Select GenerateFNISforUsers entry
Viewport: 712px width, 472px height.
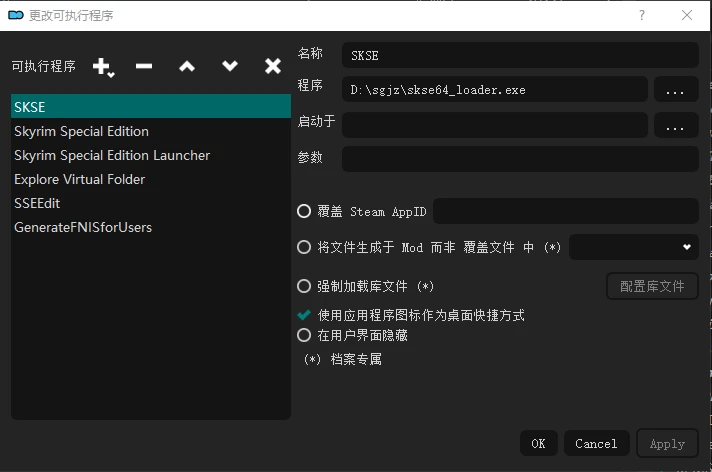click(x=151, y=227)
